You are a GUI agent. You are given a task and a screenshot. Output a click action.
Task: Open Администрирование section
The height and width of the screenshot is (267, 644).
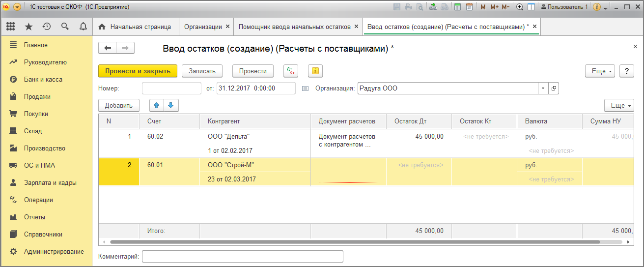point(46,252)
